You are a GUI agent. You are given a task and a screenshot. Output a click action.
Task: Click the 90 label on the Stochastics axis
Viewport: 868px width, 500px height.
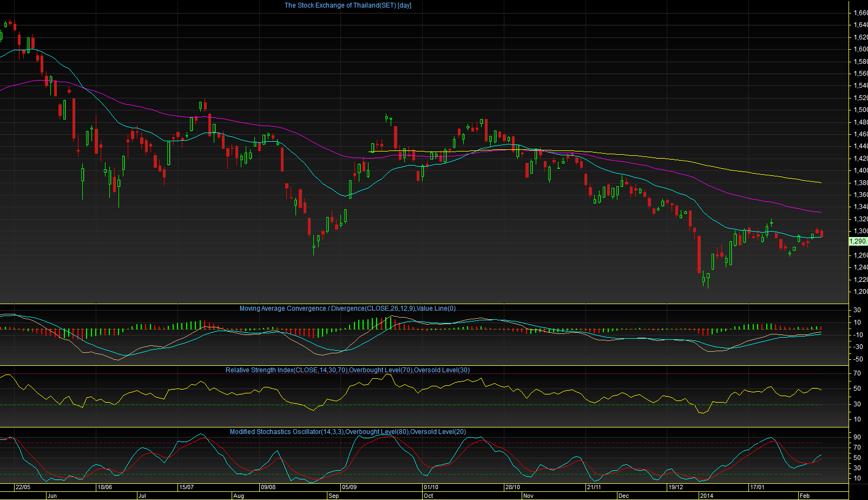tap(857, 437)
